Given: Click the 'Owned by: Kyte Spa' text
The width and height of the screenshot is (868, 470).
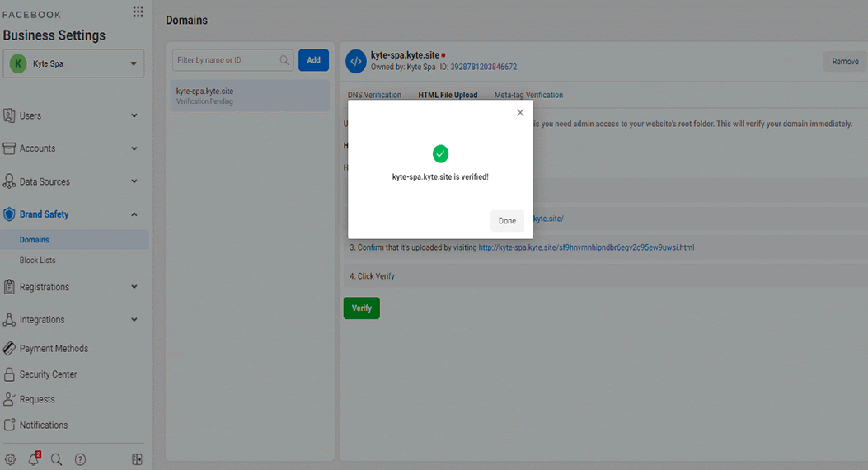Looking at the screenshot, I should [x=403, y=67].
